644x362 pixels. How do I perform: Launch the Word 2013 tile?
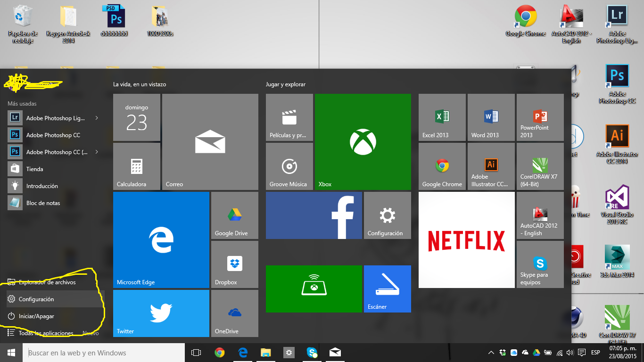tap(491, 117)
